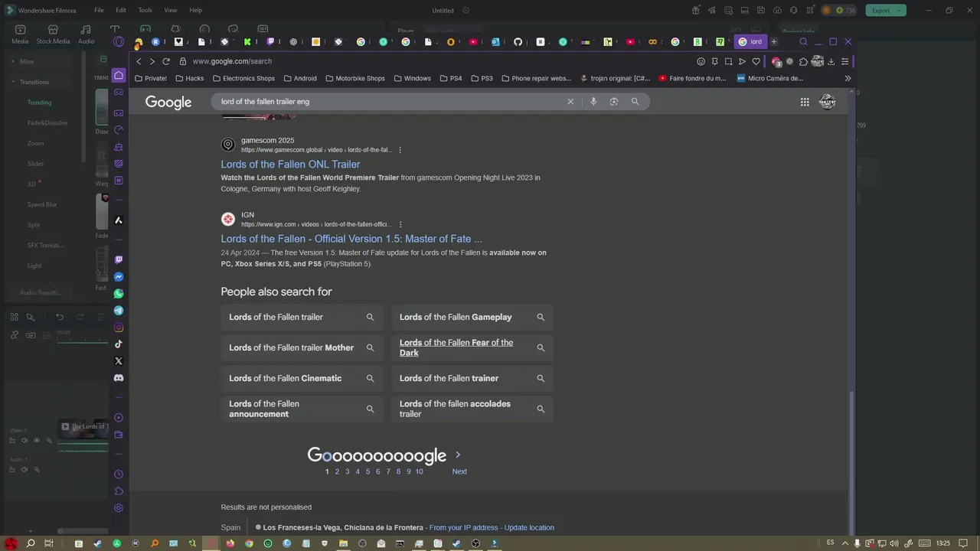Open Lords of the Fallen ONL Trailer link
This screenshot has height=551, width=980.
tap(290, 165)
